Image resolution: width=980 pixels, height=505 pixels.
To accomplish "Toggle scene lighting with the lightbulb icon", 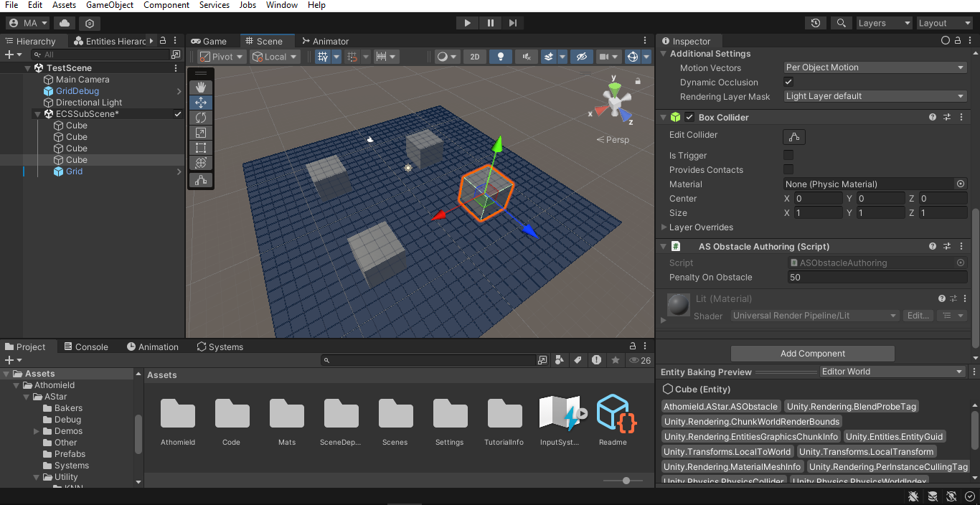I will click(501, 57).
